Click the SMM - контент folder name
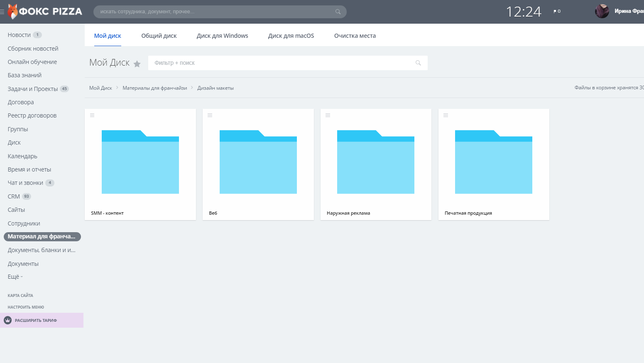 pyautogui.click(x=107, y=213)
